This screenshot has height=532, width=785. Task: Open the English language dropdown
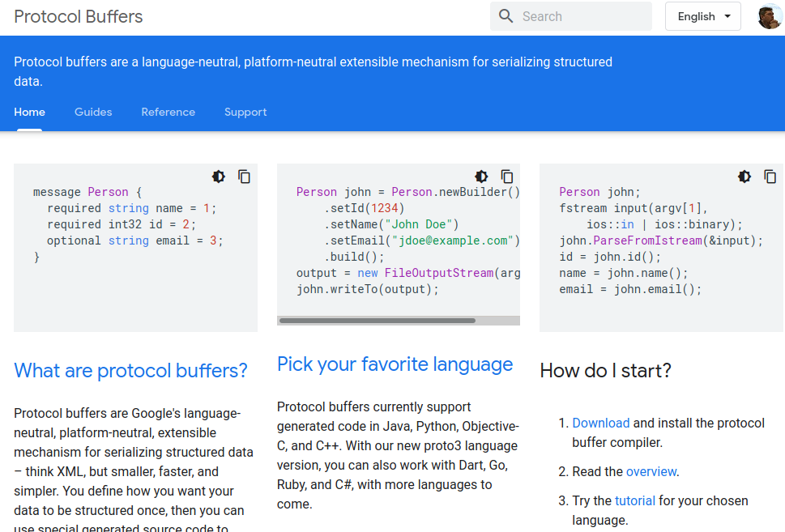(x=703, y=16)
